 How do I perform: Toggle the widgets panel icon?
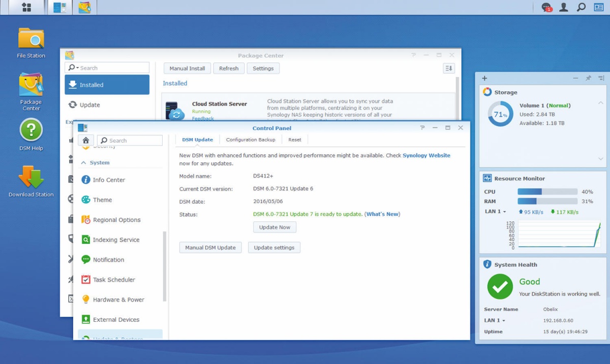coord(599,7)
